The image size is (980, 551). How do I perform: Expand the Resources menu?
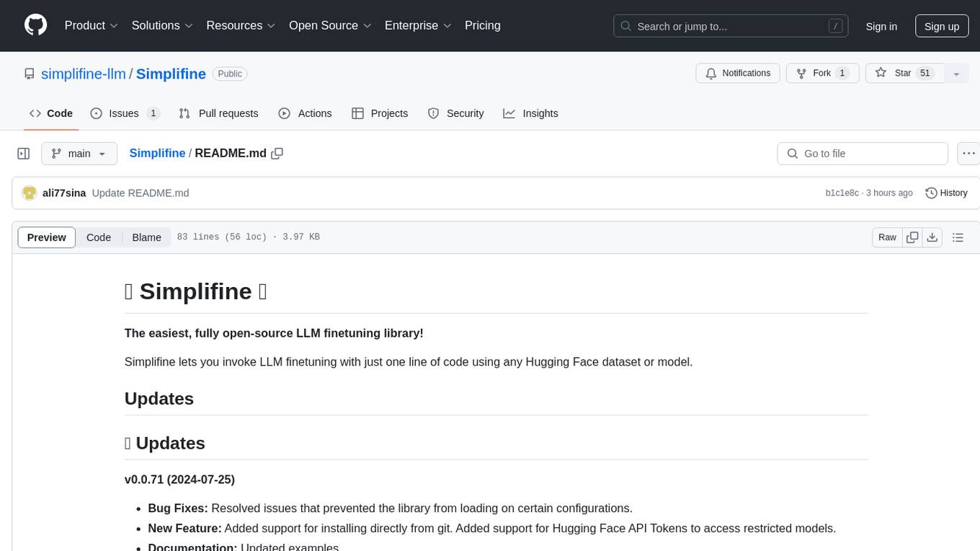click(x=241, y=25)
